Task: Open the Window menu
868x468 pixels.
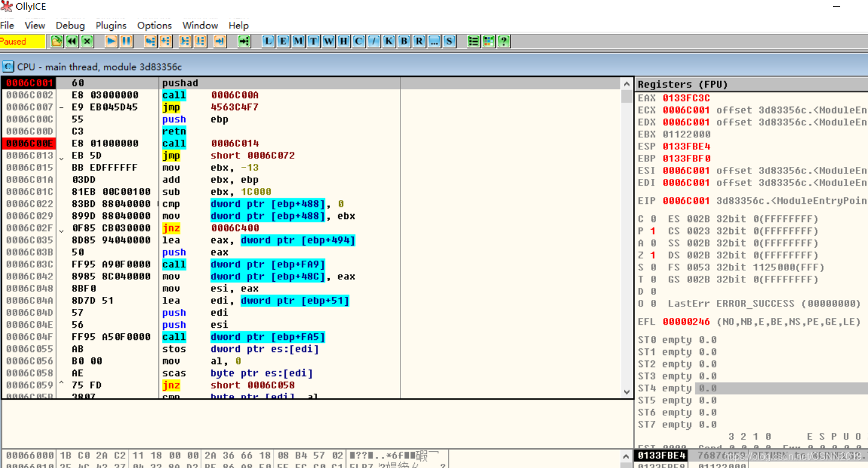Action: click(200, 25)
